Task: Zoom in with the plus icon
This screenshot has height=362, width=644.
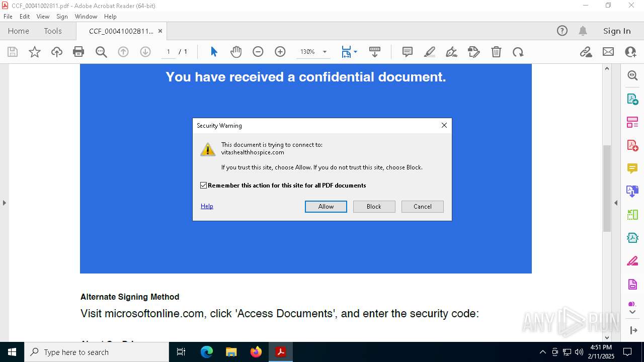Action: tap(280, 52)
